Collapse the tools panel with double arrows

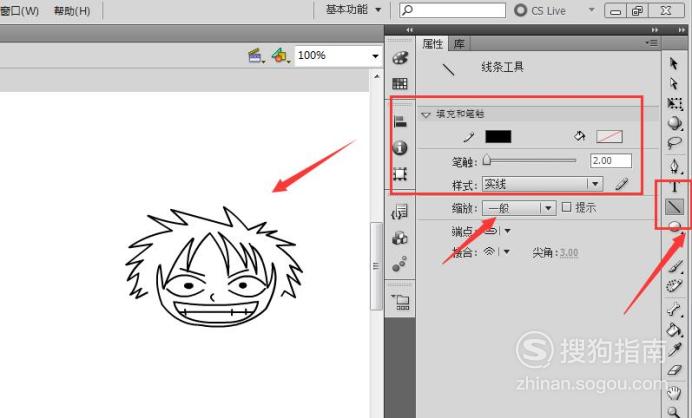(682, 30)
